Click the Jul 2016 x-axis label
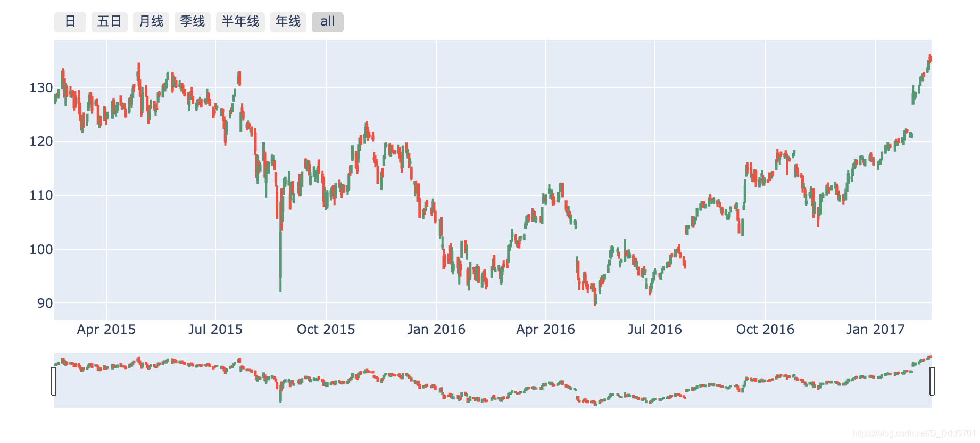This screenshot has width=980, height=443. (x=655, y=330)
